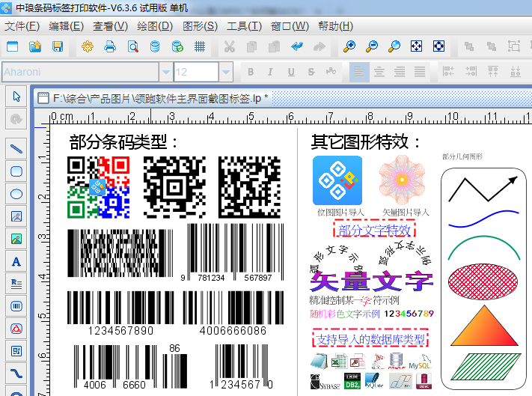Click the database settings cylinder icon

click(x=155, y=46)
